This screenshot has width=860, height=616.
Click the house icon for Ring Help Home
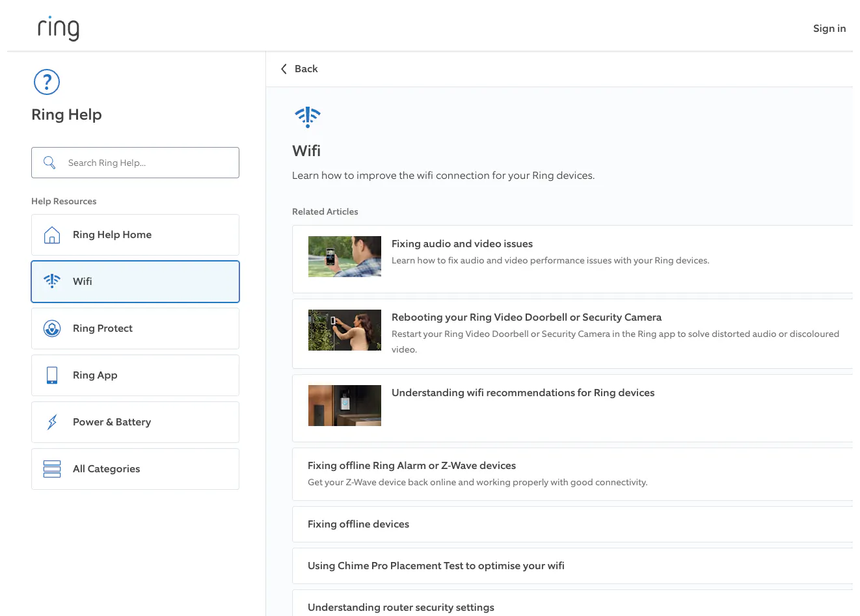[x=52, y=235]
